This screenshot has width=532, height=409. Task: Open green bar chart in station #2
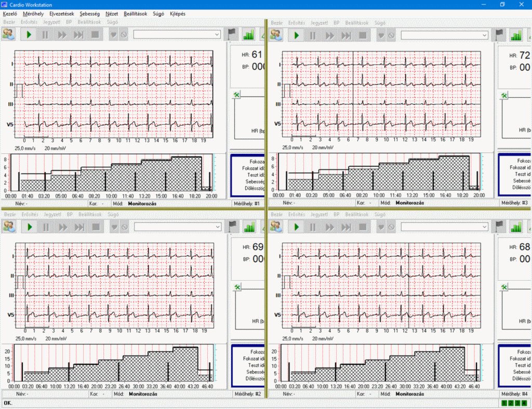[x=249, y=227]
